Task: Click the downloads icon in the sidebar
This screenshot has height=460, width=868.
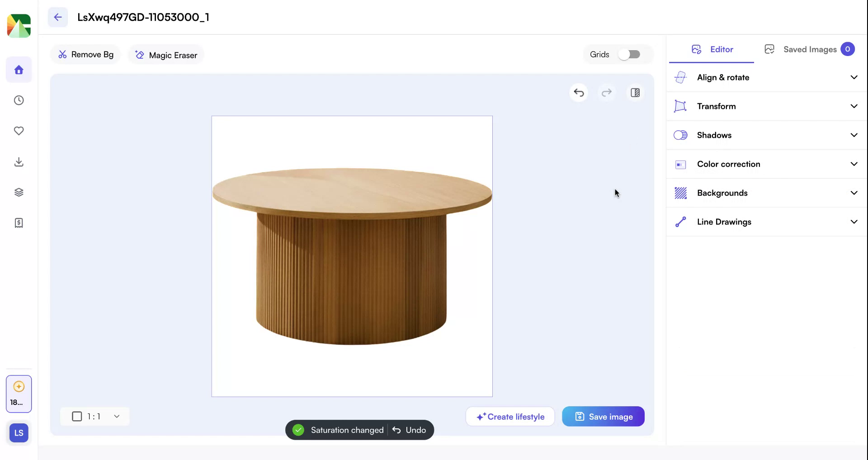Action: point(19,162)
